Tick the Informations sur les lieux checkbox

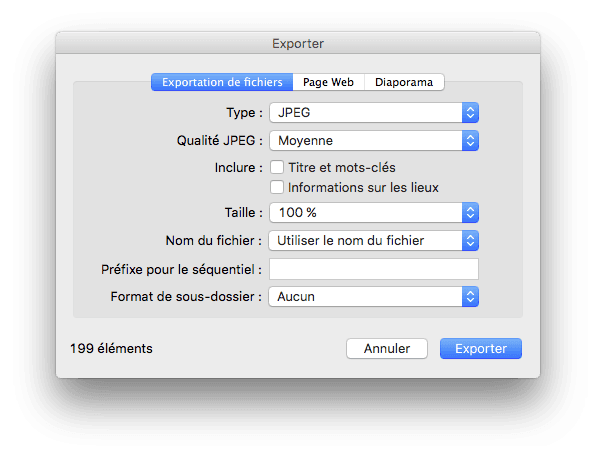tap(277, 187)
